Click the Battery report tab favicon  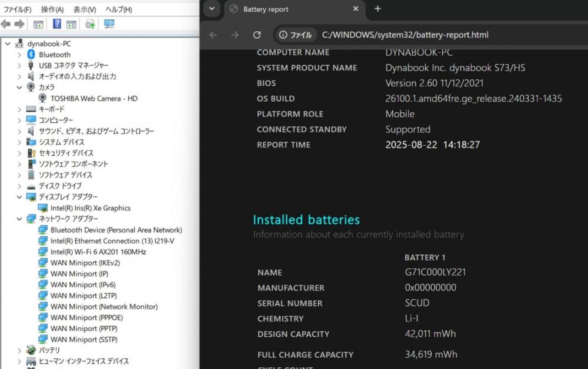click(233, 9)
